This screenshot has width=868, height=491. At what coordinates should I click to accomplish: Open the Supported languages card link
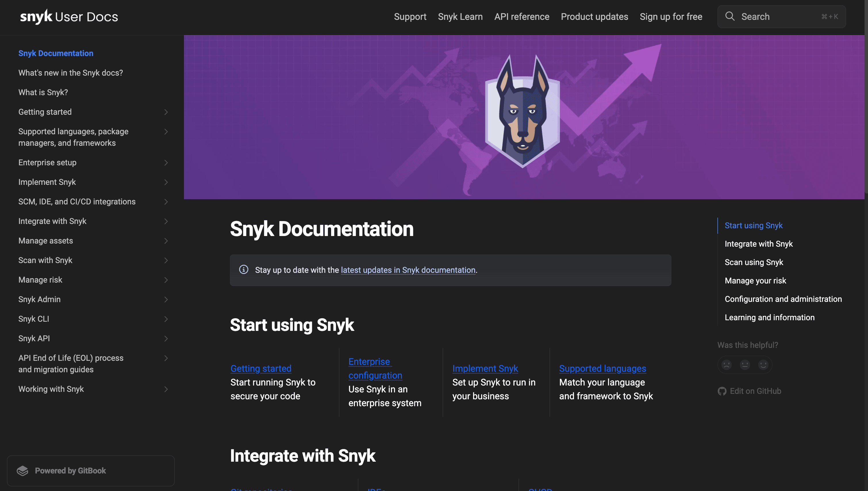pyautogui.click(x=602, y=369)
